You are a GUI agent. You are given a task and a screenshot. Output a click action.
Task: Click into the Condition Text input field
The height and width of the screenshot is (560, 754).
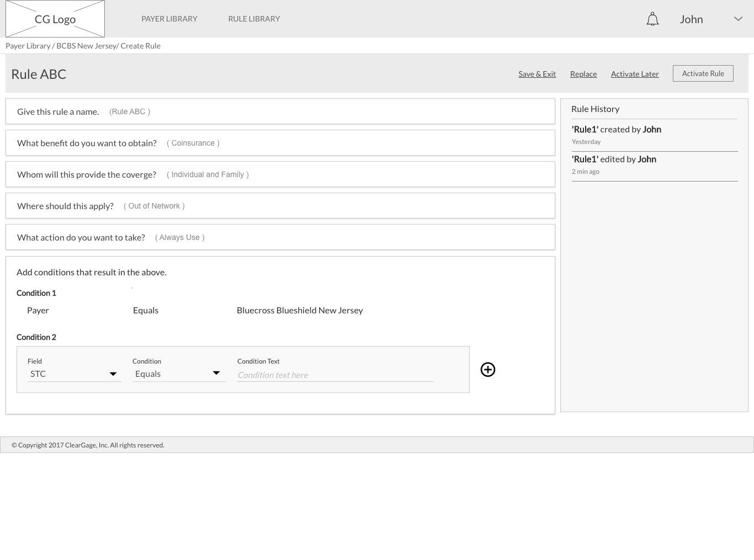pyautogui.click(x=336, y=375)
